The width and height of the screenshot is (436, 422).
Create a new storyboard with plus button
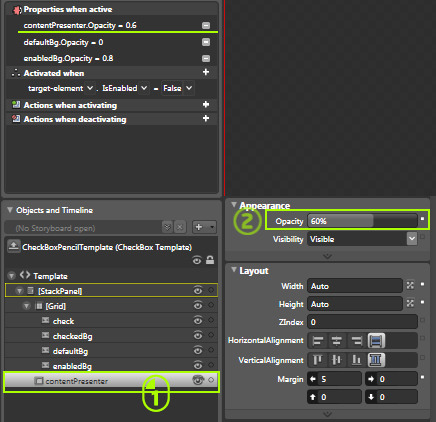pos(199,227)
